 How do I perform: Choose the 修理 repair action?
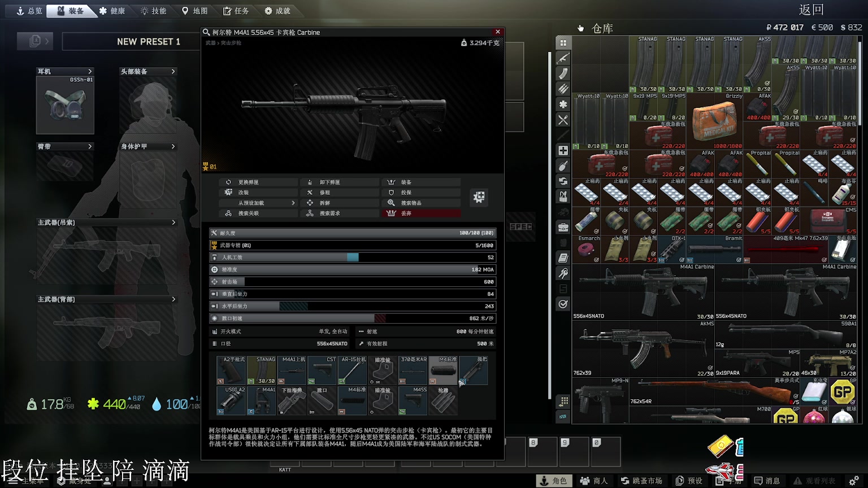click(340, 192)
